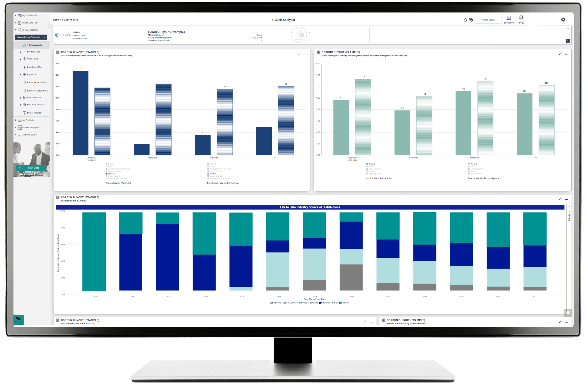Open Analysis Builder in sidebar
Image resolution: width=588 pixels, height=385 pixels.
pyautogui.click(x=32, y=135)
